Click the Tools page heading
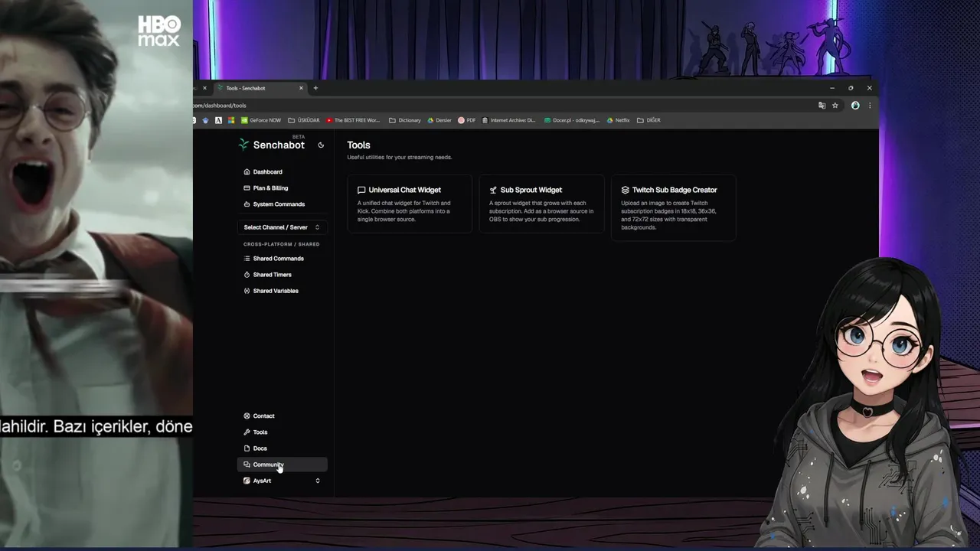Viewport: 980px width, 551px height. tap(358, 145)
